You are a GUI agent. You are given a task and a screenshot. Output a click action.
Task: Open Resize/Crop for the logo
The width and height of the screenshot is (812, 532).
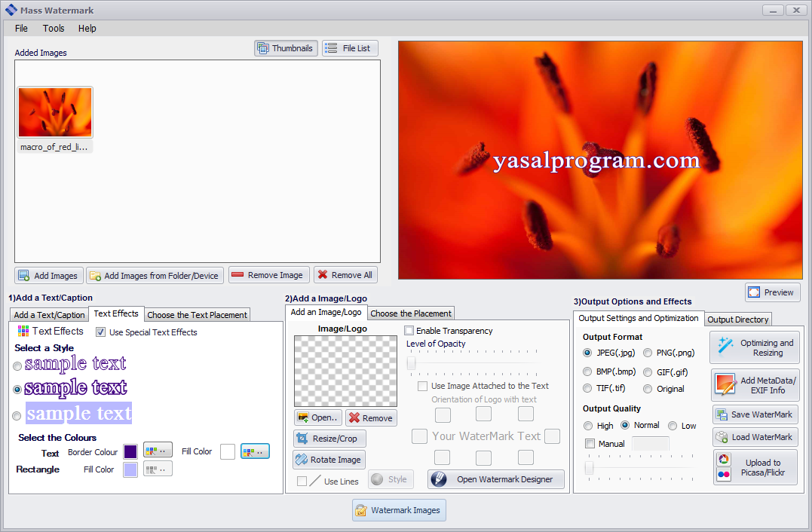point(329,439)
